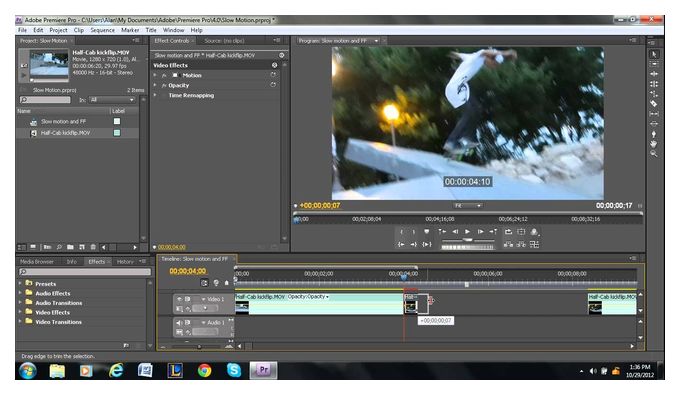Switch to the Source tab
Viewport: 680px width, 395px height.
[x=224, y=41]
